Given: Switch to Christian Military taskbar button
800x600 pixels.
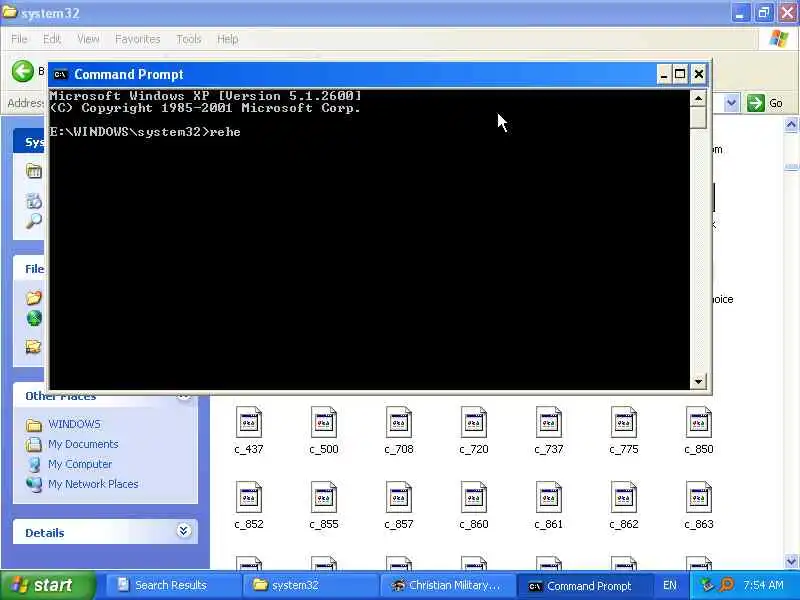Looking at the screenshot, I should coord(446,585).
